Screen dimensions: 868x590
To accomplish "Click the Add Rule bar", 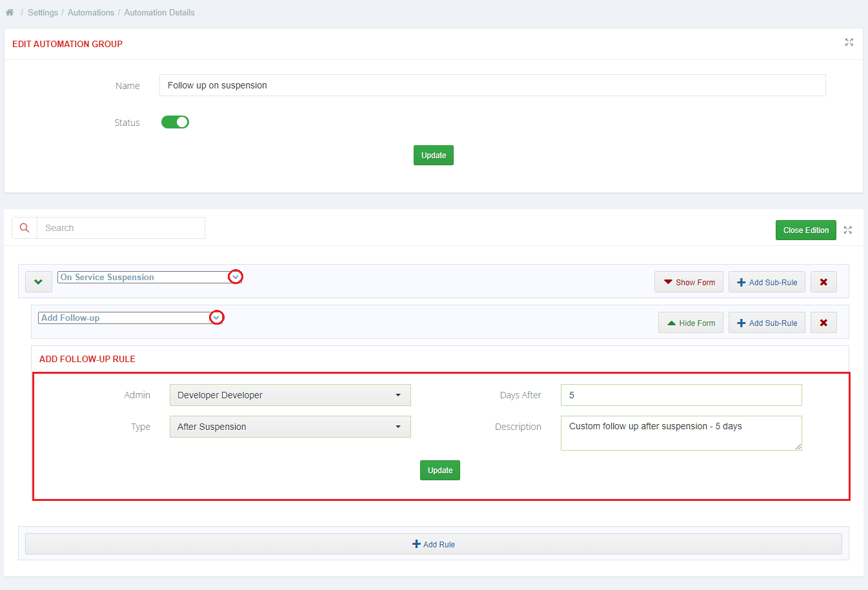I will tap(434, 544).
